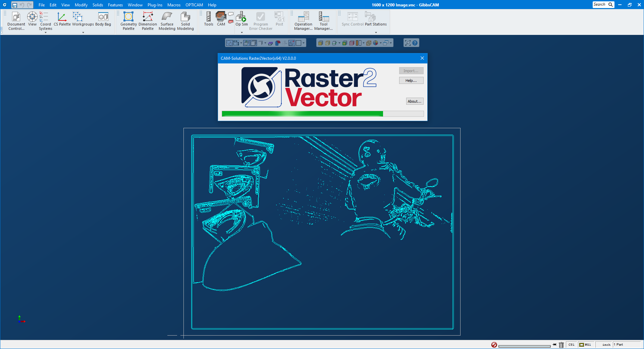Open the Tools list
This screenshot has width=644, height=349.
pos(209,19)
